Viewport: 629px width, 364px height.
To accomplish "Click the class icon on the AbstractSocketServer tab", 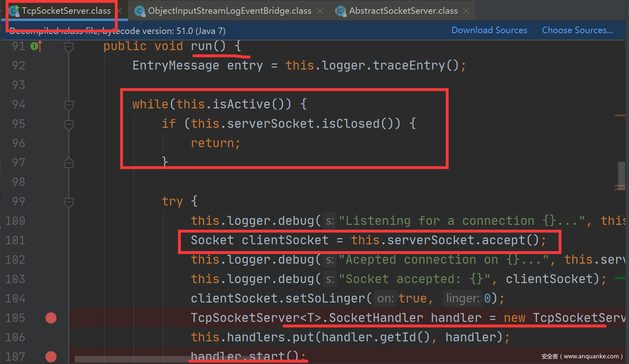I will coord(341,11).
